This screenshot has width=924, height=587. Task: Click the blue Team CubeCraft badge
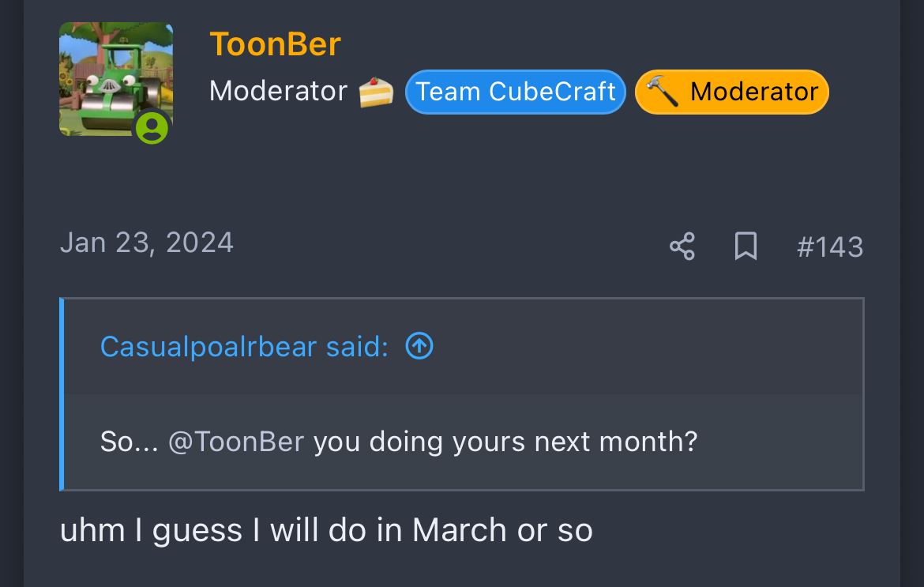tap(515, 92)
